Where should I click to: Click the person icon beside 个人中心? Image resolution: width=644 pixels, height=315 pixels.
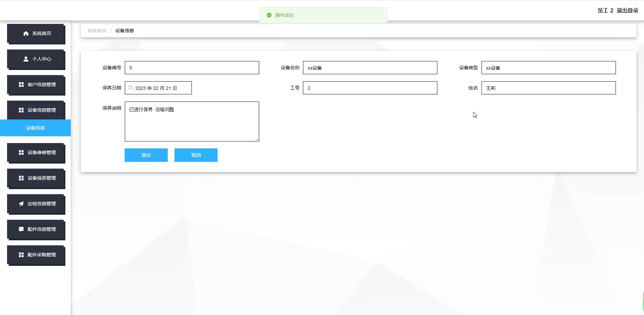tap(26, 59)
